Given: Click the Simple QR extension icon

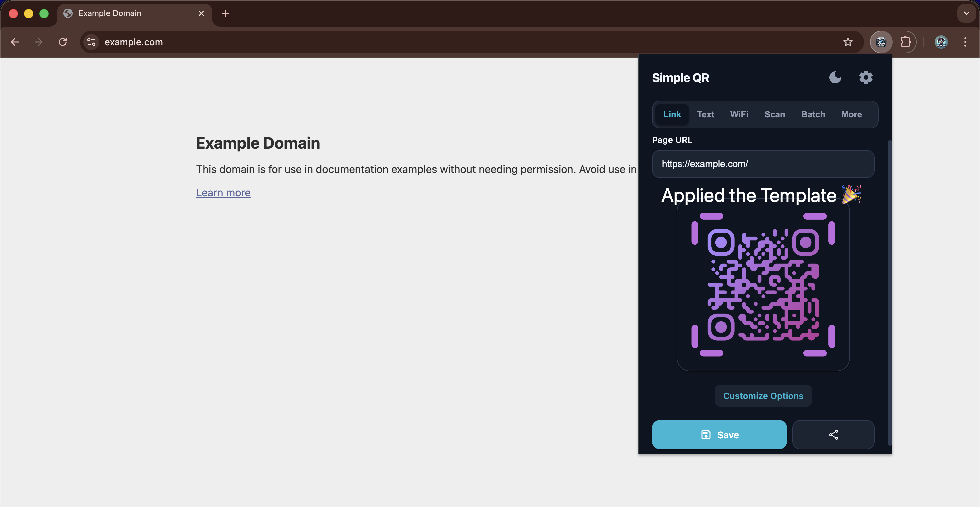Looking at the screenshot, I should [881, 42].
